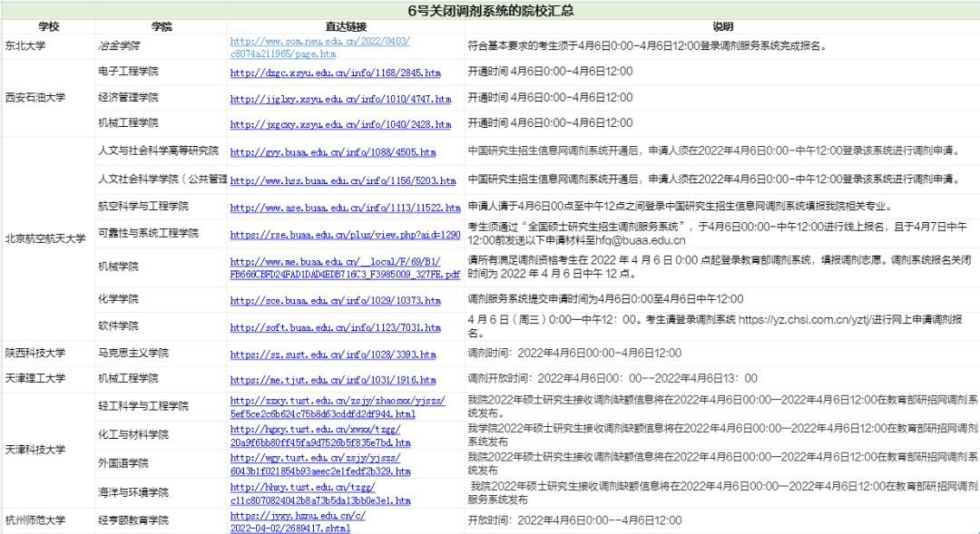Select 软件学院 description containing yz.chsi.com.cn
This screenshot has height=534, width=980.
click(x=722, y=326)
